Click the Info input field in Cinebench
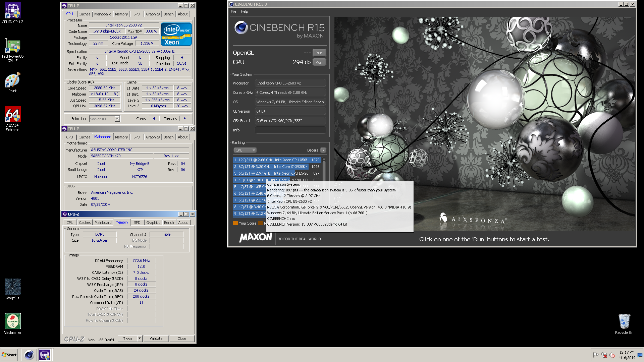Viewport: 644px width, 362px height. point(290,130)
